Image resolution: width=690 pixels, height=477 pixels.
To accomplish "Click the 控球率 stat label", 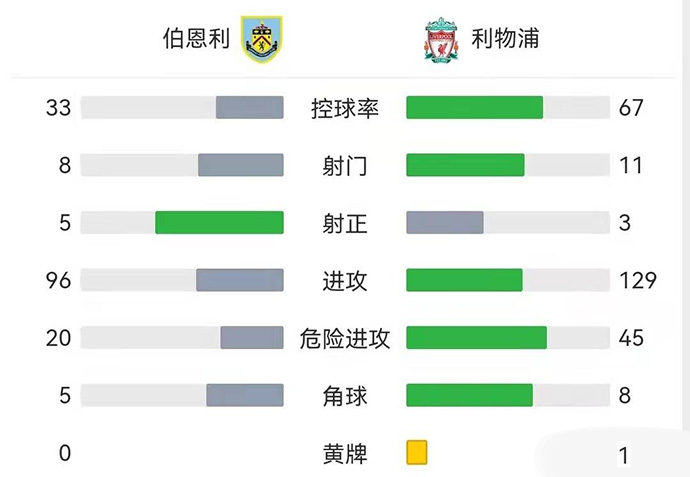I will click(x=345, y=108).
